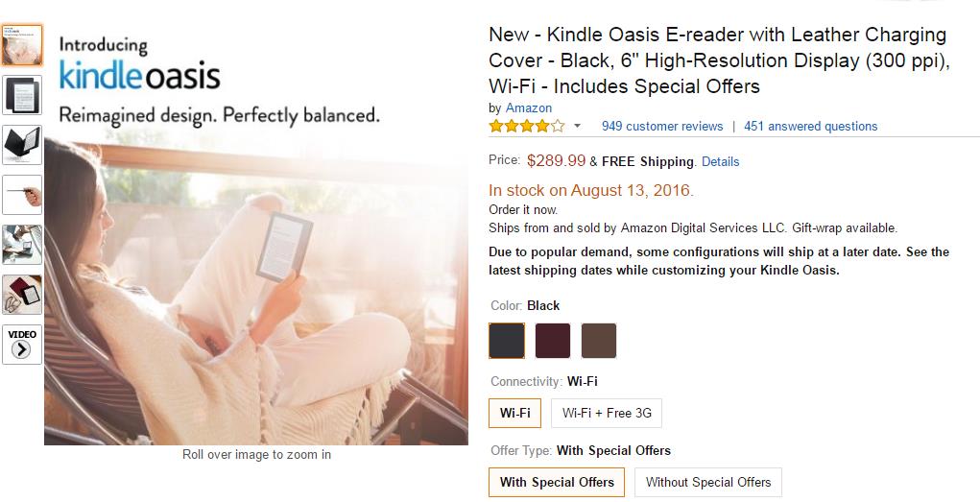Select Without Special Offers option
Image resolution: width=980 pixels, height=502 pixels.
point(708,482)
